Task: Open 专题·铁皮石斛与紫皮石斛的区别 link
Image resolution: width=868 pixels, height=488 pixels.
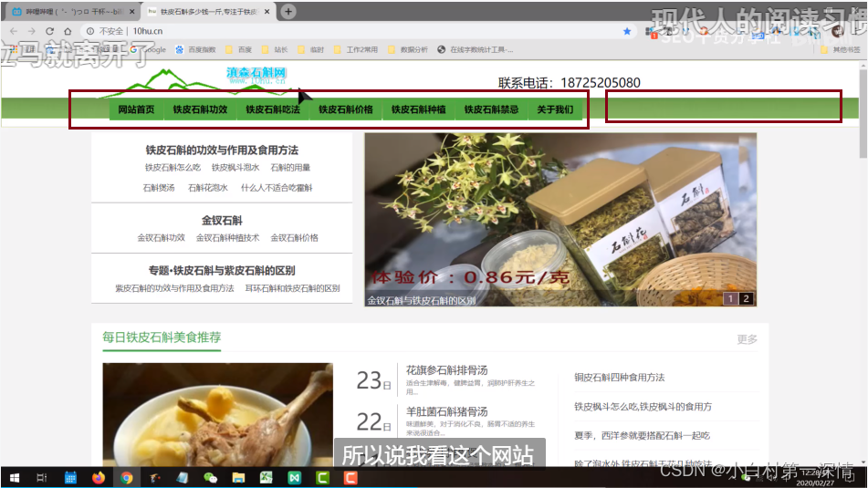Action: pos(222,271)
